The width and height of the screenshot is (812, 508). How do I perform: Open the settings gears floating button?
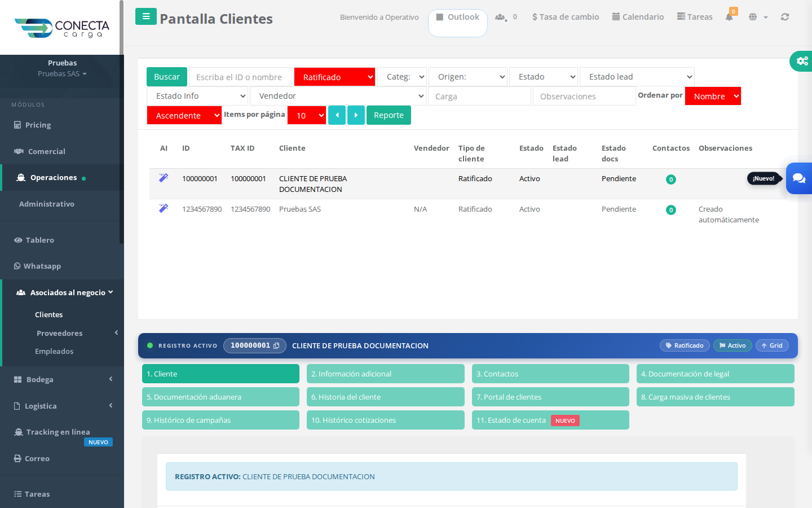(802, 61)
